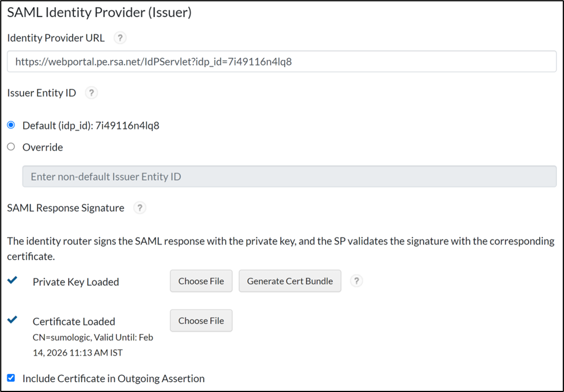564x392 pixels.
Task: Click help icon next to Generate Cert Bundle
Action: pos(357,281)
